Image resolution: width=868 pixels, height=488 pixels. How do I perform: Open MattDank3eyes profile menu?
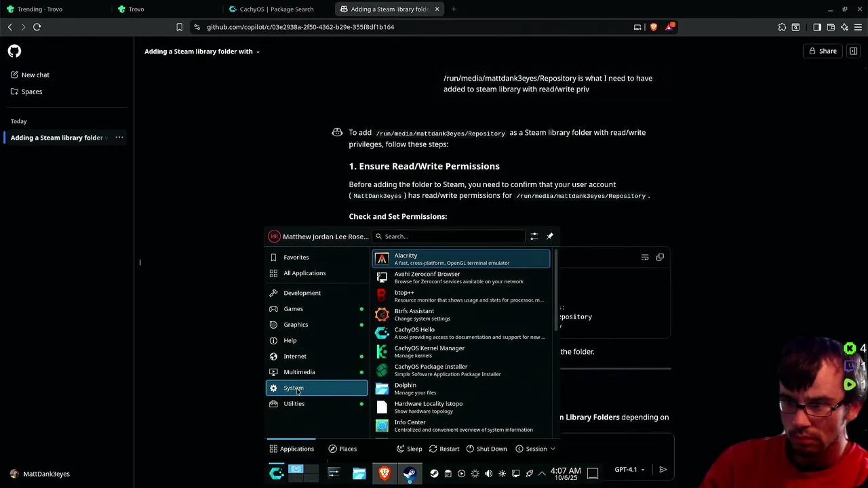coord(41,474)
